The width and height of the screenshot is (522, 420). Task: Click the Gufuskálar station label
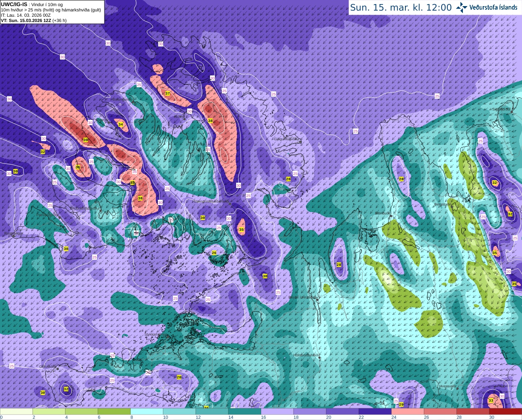point(48,366)
